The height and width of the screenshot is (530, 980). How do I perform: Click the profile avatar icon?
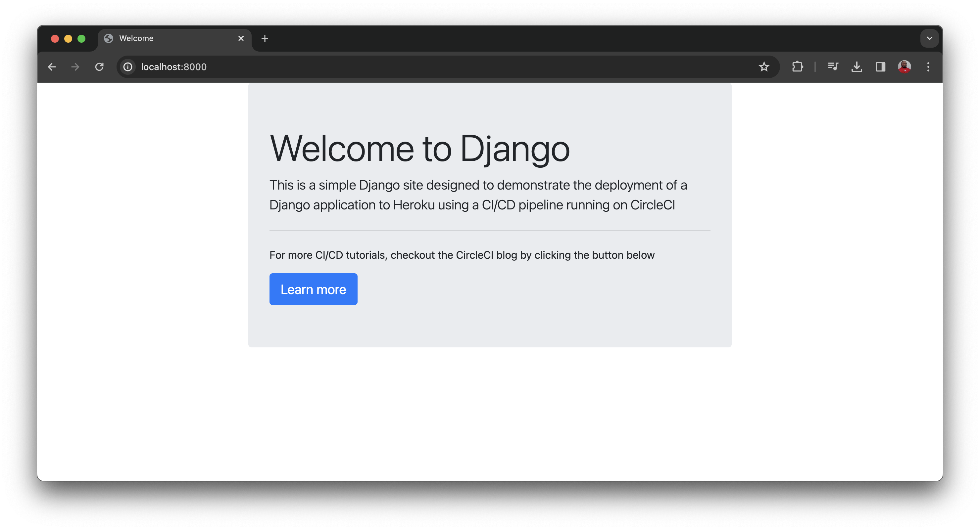pyautogui.click(x=905, y=66)
